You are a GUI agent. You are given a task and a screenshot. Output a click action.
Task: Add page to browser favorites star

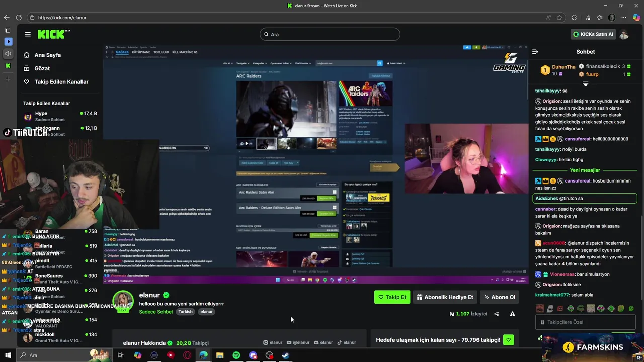point(559,17)
